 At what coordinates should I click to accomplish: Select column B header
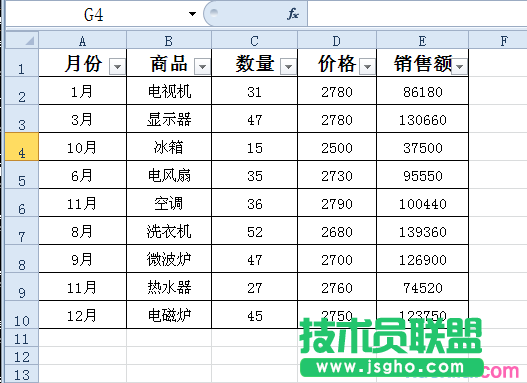click(x=169, y=41)
